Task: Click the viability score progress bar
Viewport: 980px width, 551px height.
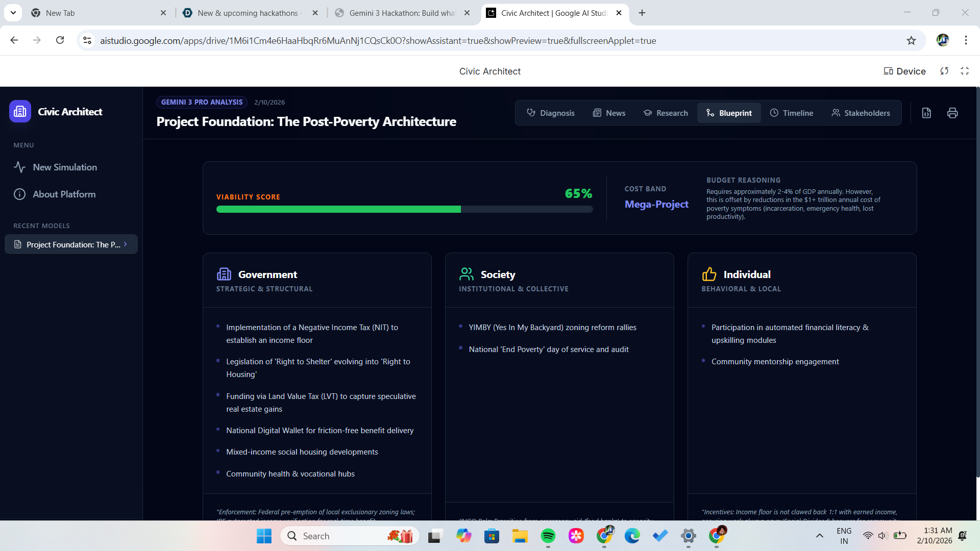Action: (x=404, y=209)
